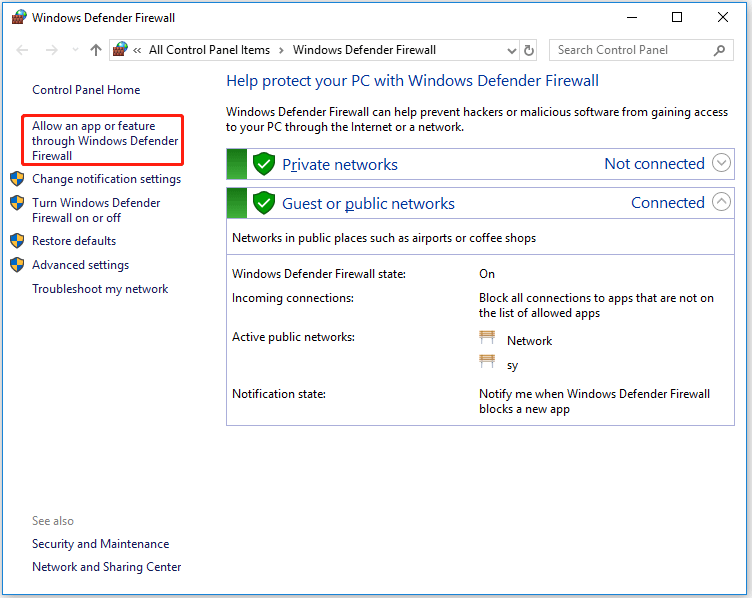This screenshot has width=752, height=598.
Task: Go up one level with Up arrow
Action: (96, 50)
